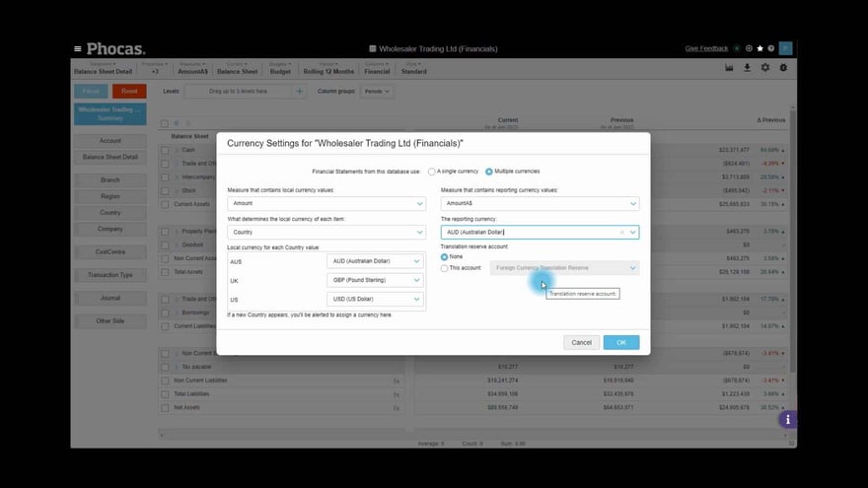Click the purple info help bubble
Viewport: 868px width, 488px height.
click(x=787, y=419)
